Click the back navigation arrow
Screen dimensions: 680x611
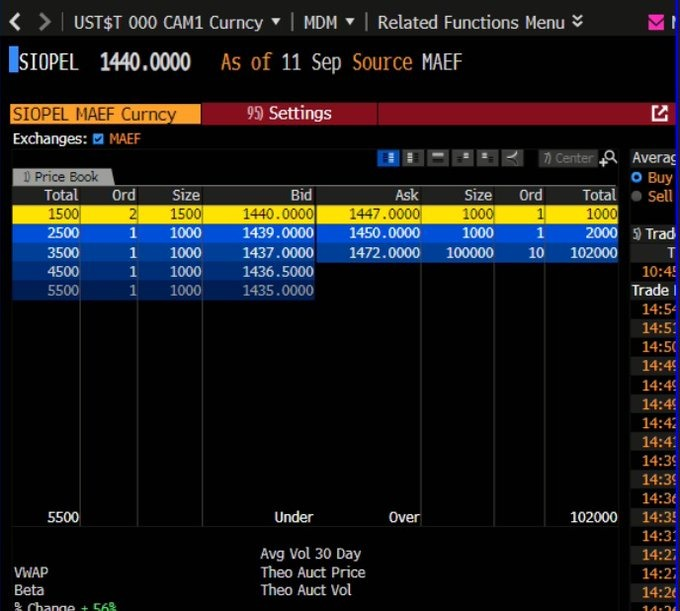click(15, 22)
